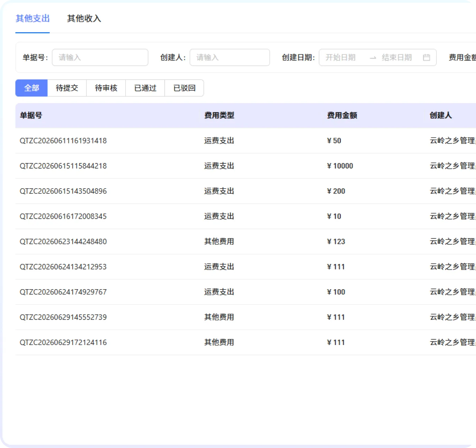The height and width of the screenshot is (448, 476).
Task: Open the calendar icon in date range
Action: pyautogui.click(x=426, y=57)
